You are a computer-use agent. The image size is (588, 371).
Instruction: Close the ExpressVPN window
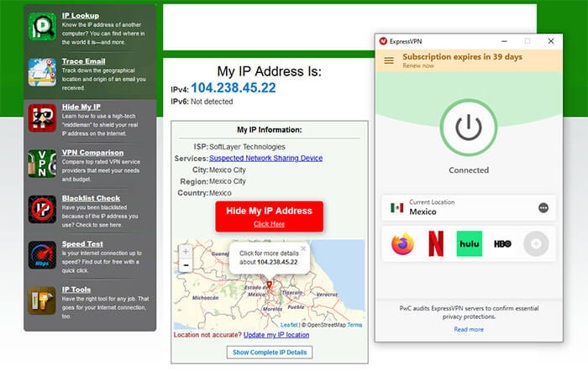(x=551, y=41)
